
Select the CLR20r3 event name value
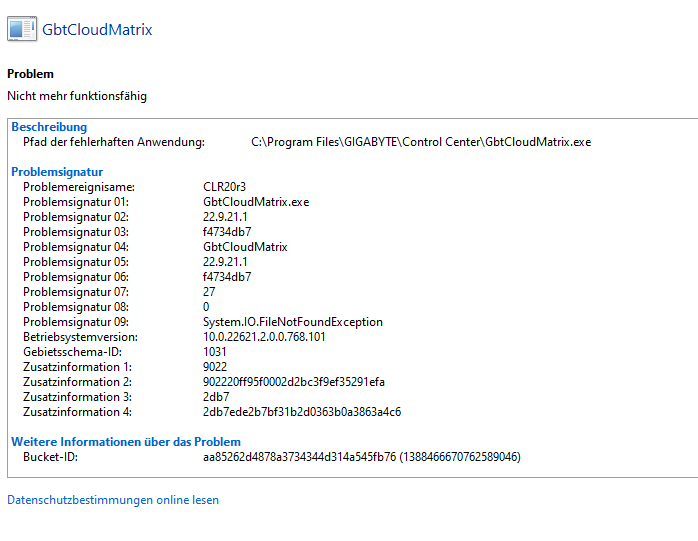tap(224, 187)
